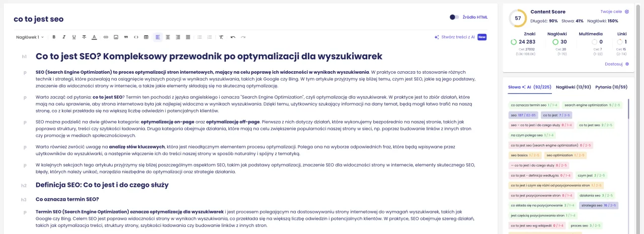The image size is (644, 234).
Task: Create a numbered list
Action: [x=210, y=37]
